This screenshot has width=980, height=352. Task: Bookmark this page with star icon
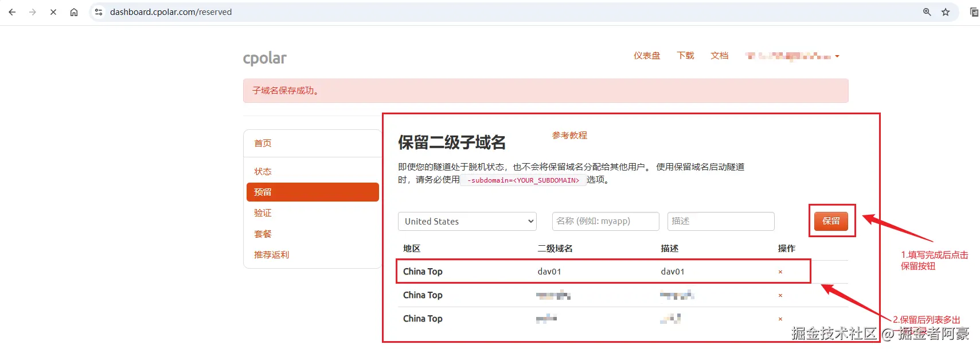pyautogui.click(x=946, y=12)
